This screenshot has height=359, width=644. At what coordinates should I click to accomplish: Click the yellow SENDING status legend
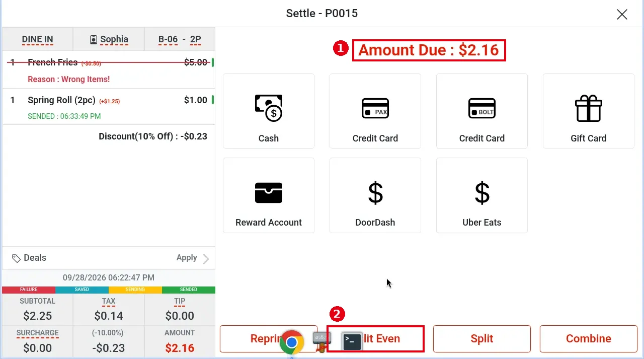[x=135, y=290]
